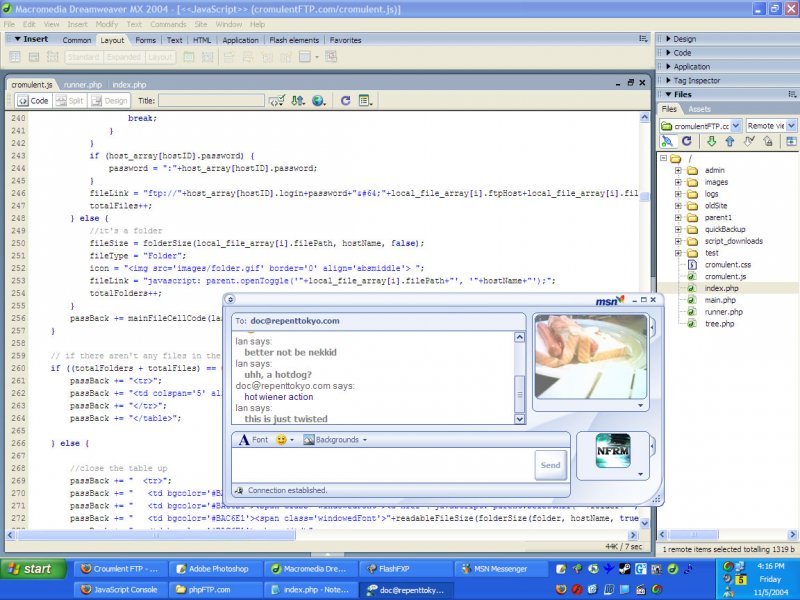This screenshot has height=600, width=800.
Task: Open the Commands menu
Action: [168, 24]
